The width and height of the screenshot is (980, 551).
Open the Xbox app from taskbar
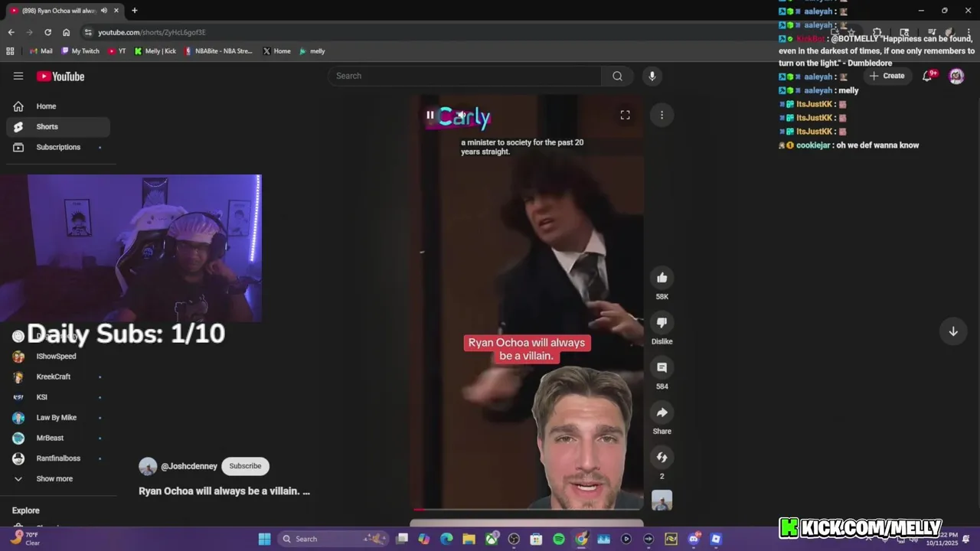(492, 539)
